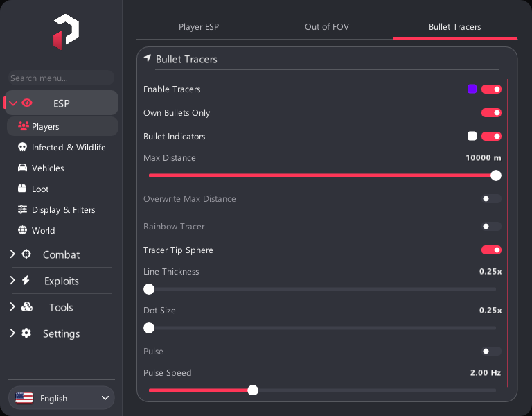
Task: Open the English language dropdown
Action: point(62,398)
